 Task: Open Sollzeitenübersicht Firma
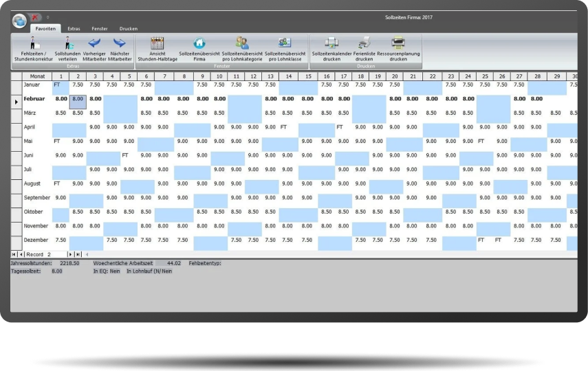coord(199,49)
